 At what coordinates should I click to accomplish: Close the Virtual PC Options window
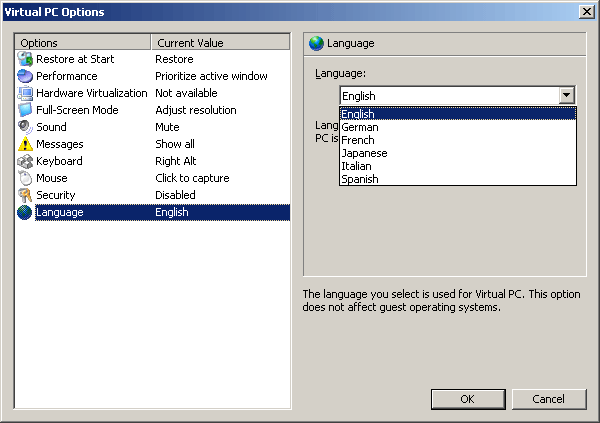[586, 12]
